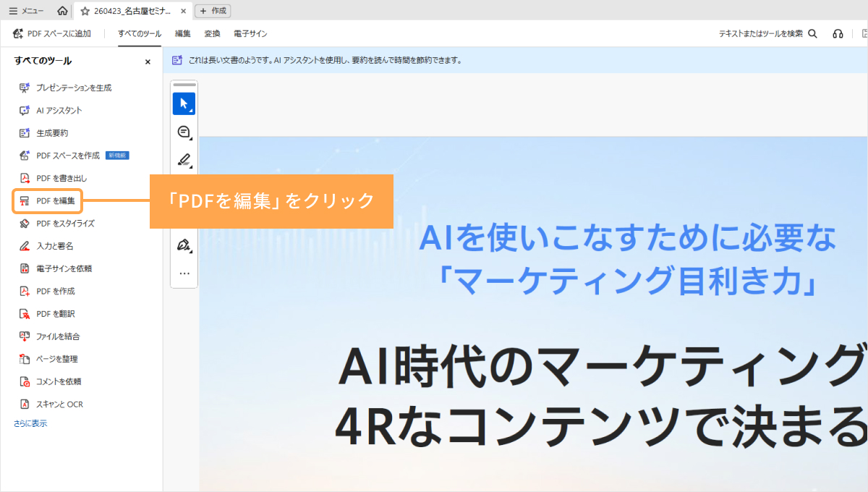Star the 260423_名古屋セミナ document tab
The image size is (868, 492).
coord(85,11)
